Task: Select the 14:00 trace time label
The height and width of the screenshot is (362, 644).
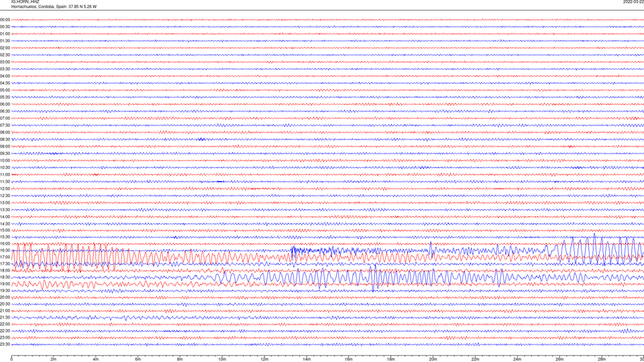Action: 5,217
